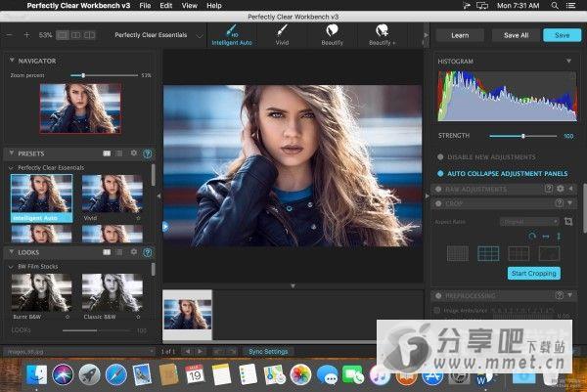587x392 pixels.
Task: Click the Start Cropping button
Action: coord(534,273)
